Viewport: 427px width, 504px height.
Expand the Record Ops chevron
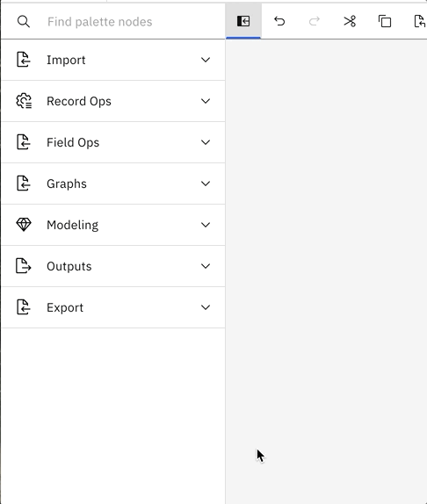coord(206,101)
